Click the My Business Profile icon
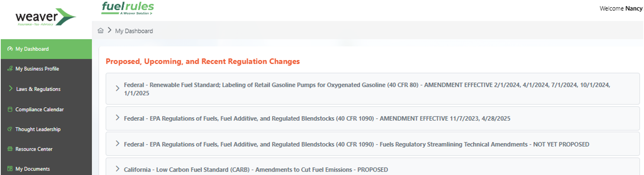This screenshot has height=175, width=644. [10, 69]
